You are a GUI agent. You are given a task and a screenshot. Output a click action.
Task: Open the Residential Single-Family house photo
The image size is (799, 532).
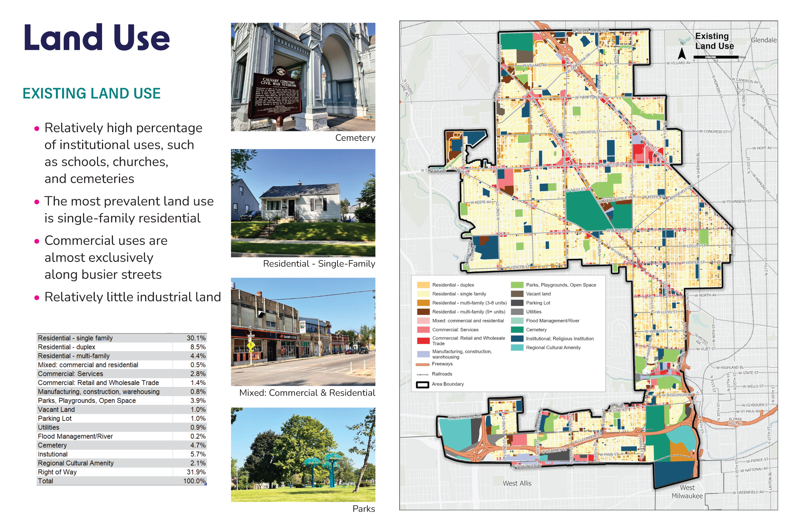[x=303, y=203]
